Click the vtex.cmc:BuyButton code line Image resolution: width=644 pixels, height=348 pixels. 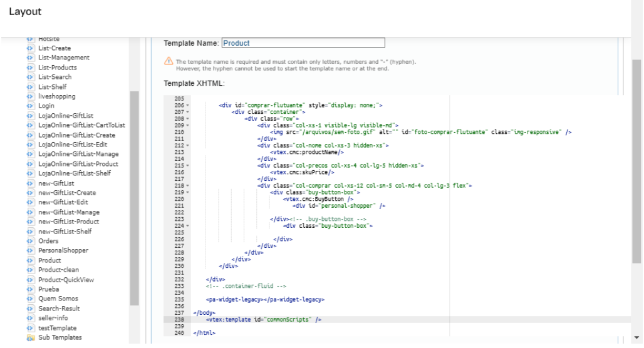tap(318, 199)
